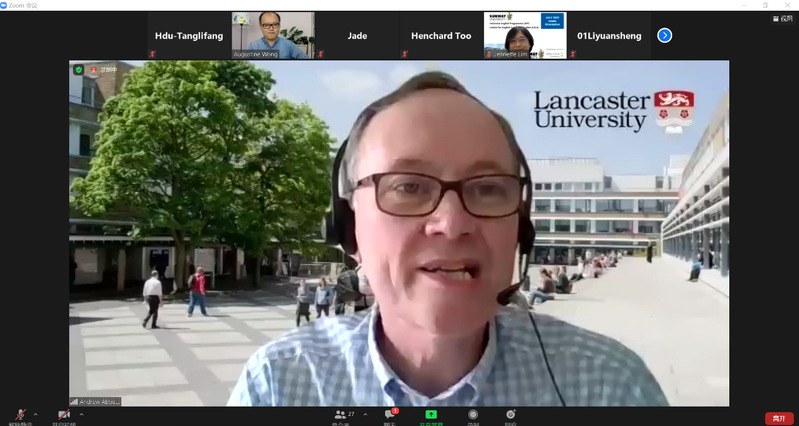This screenshot has width=799, height=426.
Task: Click the signal bars icon beside Andrew's name
Action: click(x=74, y=402)
